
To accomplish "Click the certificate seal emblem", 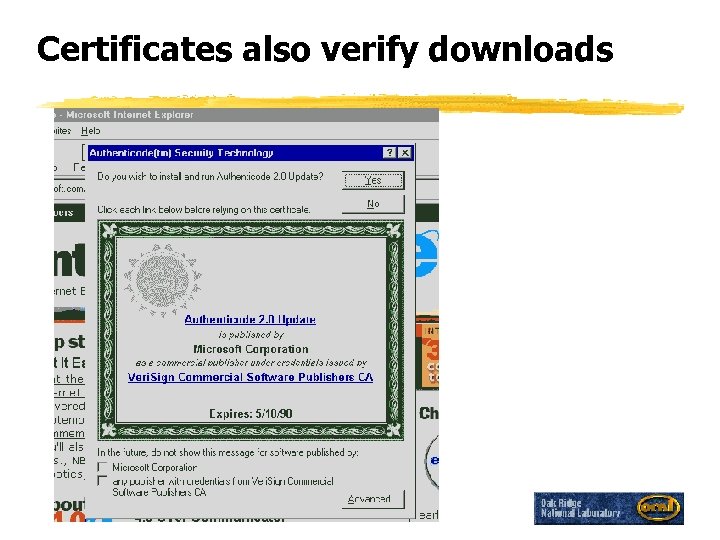I will [162, 281].
